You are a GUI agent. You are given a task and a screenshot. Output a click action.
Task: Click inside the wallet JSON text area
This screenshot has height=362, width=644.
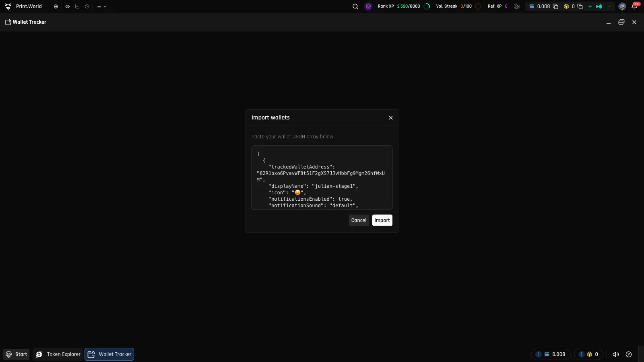(x=322, y=178)
